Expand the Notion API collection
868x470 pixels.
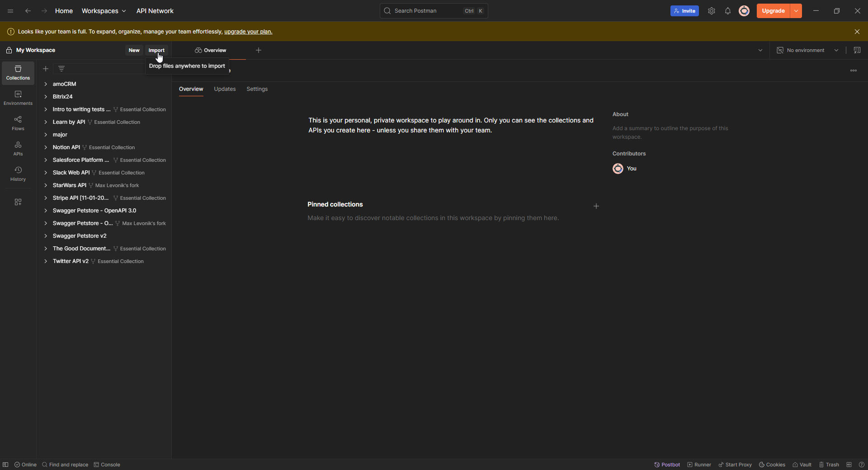tap(46, 147)
